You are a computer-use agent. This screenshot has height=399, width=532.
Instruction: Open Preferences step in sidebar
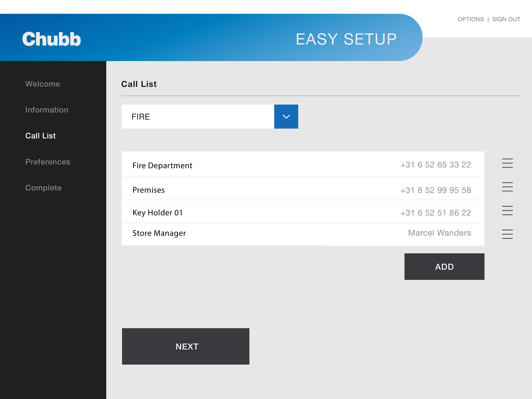tap(48, 162)
